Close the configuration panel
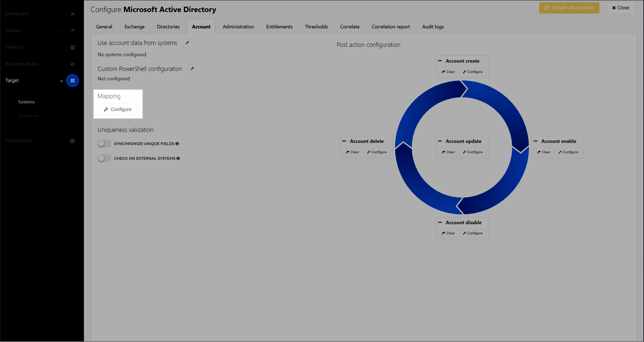The height and width of the screenshot is (342, 644). [x=621, y=8]
